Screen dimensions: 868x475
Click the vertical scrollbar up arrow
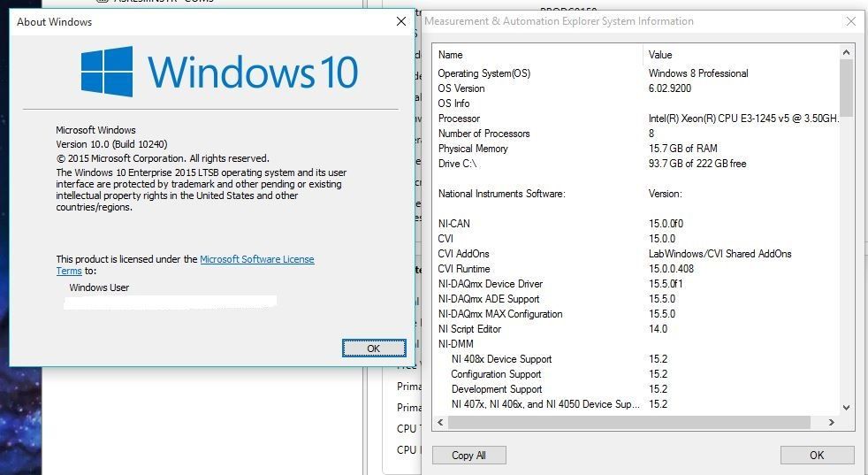tap(846, 52)
